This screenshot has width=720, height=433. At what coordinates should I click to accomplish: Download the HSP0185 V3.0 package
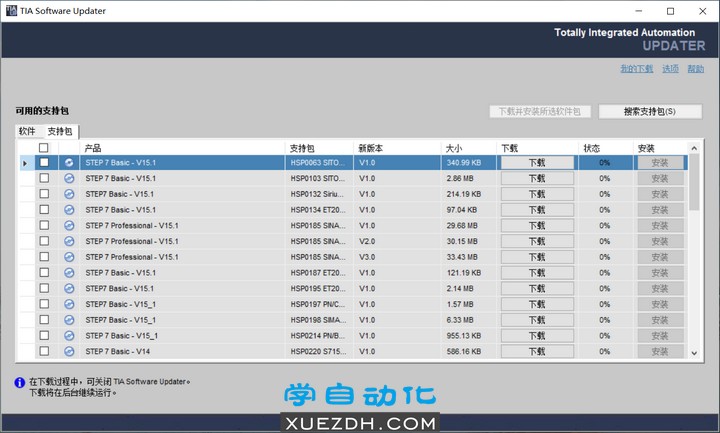pos(537,257)
